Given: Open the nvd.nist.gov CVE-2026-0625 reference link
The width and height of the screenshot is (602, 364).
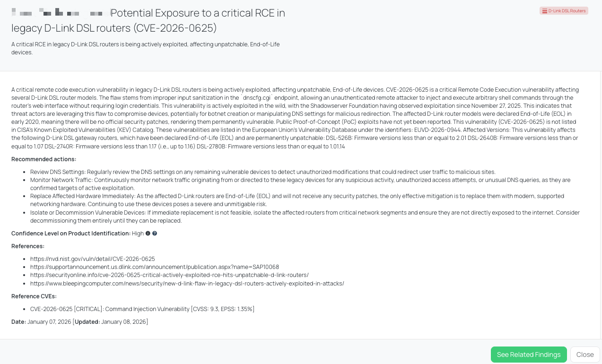Looking at the screenshot, I should point(92,259).
